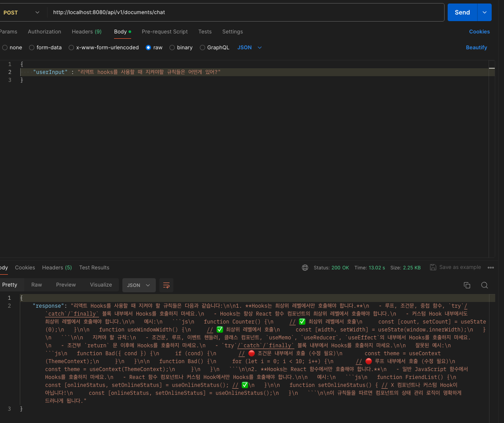Open the response JSON format dropdown
Image resolution: width=504 pixels, height=423 pixels.
pyautogui.click(x=139, y=285)
